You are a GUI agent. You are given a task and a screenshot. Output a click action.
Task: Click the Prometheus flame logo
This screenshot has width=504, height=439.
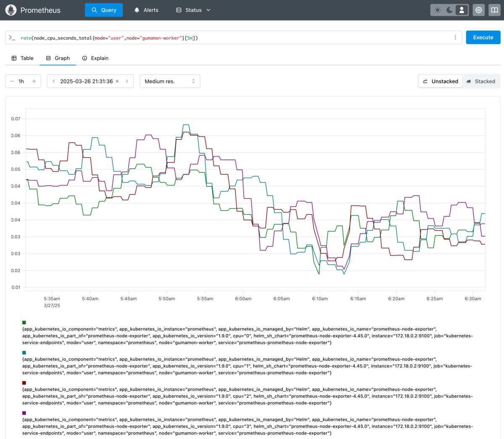point(11,10)
